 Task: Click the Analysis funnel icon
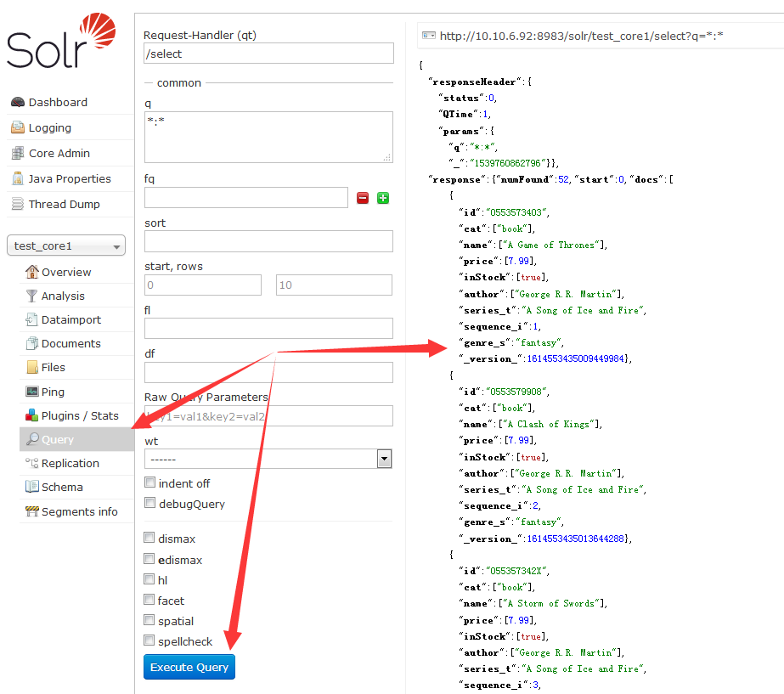coord(31,296)
